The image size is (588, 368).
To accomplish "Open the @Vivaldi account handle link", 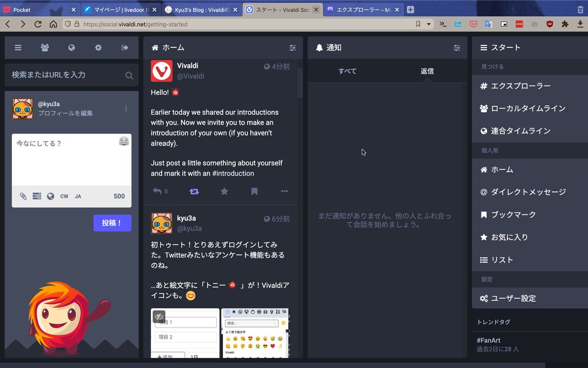I will tap(191, 76).
